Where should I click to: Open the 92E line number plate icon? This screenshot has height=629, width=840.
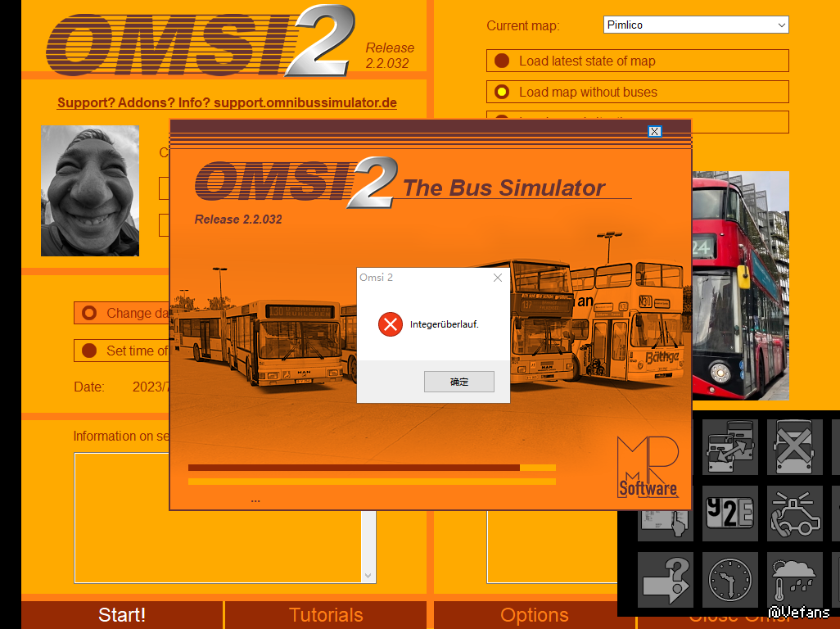[x=729, y=514]
